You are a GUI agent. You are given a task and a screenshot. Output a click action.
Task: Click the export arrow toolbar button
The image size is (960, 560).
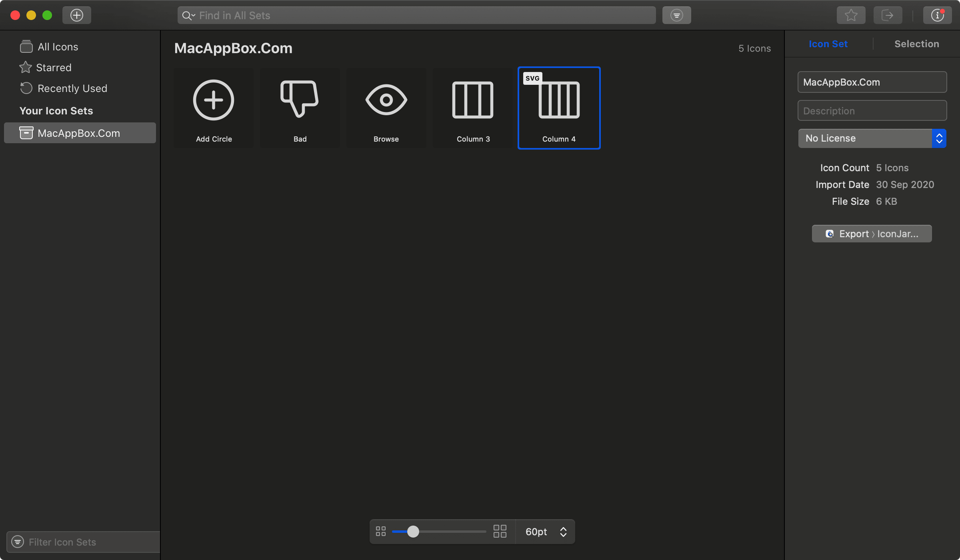[x=888, y=15]
